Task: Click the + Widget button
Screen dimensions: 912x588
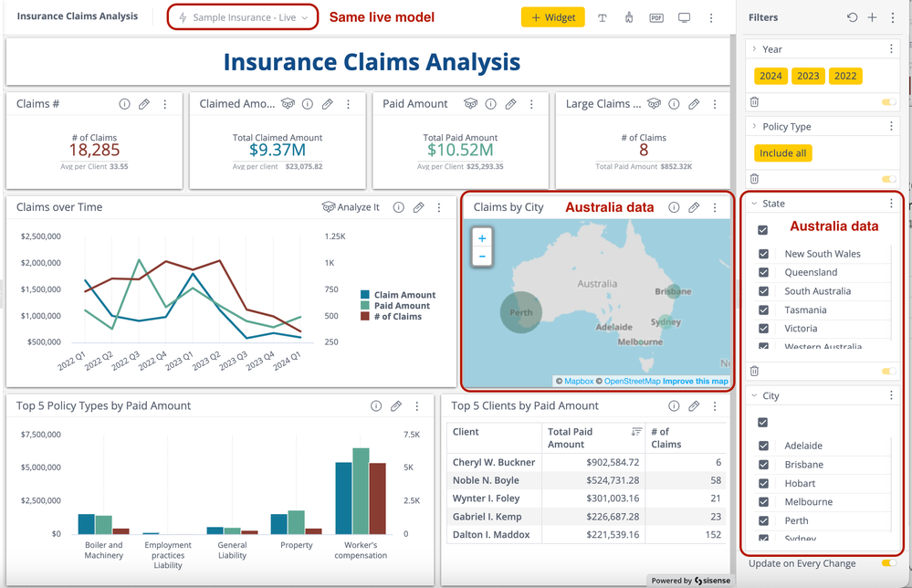Action: 552,17
